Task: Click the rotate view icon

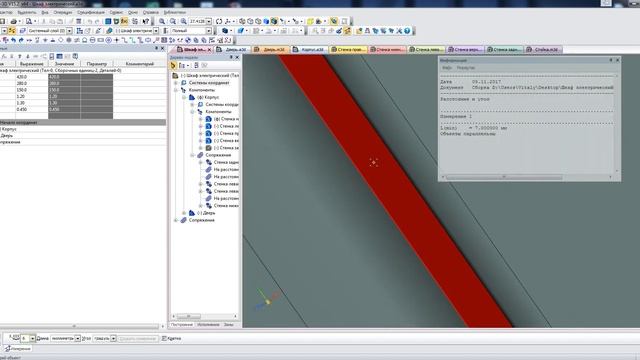Action: (x=219, y=21)
